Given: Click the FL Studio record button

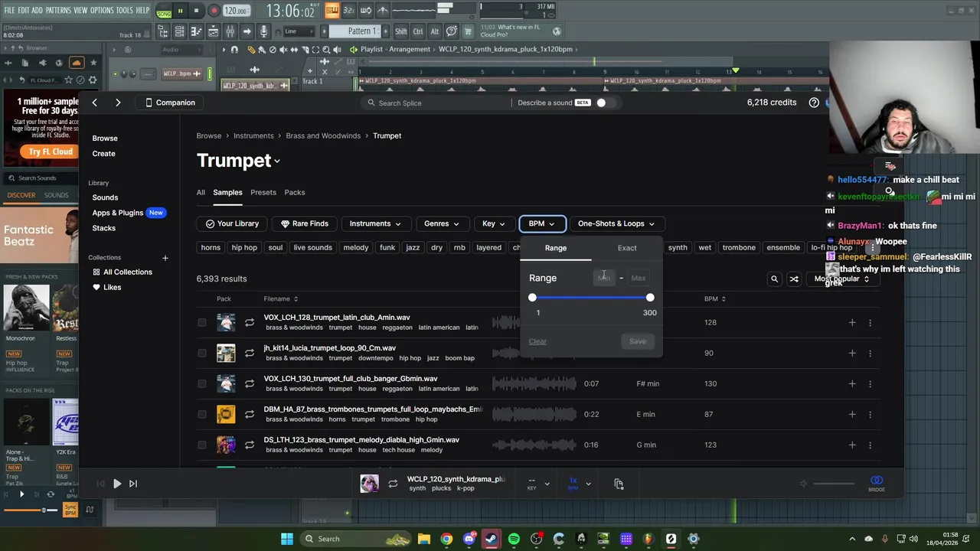Looking at the screenshot, I should point(214,11).
